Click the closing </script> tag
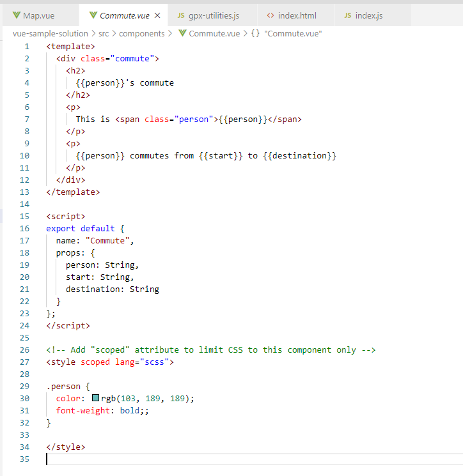 coord(68,326)
